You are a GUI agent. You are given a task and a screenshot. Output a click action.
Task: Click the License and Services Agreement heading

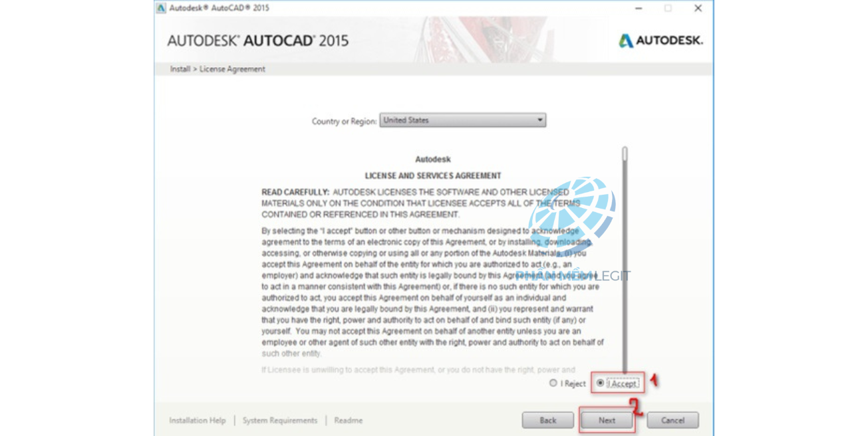click(433, 176)
